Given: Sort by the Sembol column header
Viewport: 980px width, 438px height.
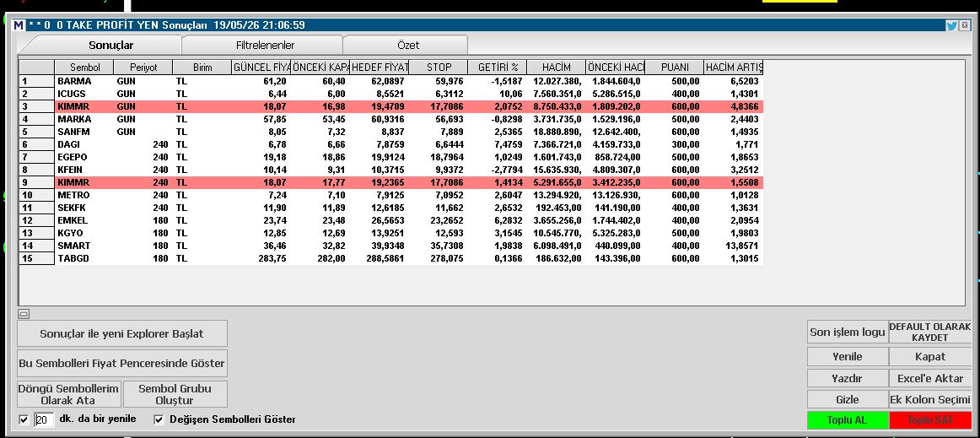Looking at the screenshot, I should 84,67.
